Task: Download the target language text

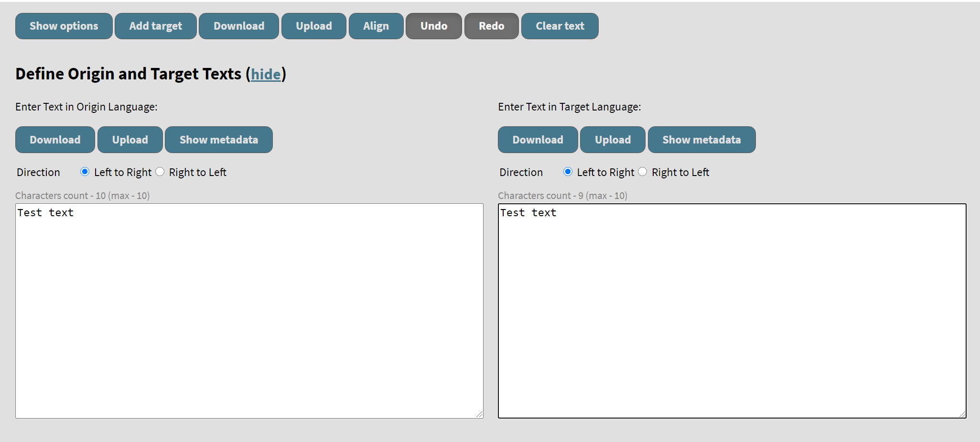Action: [x=538, y=140]
